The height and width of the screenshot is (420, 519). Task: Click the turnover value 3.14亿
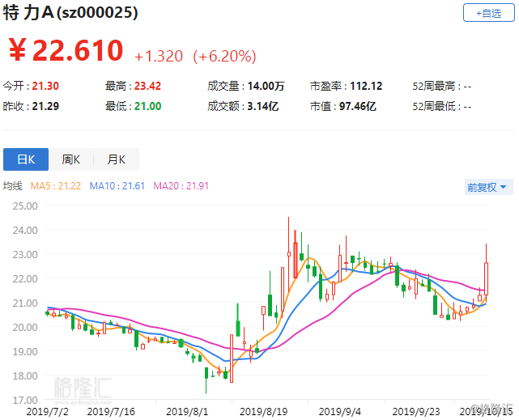pos(263,106)
